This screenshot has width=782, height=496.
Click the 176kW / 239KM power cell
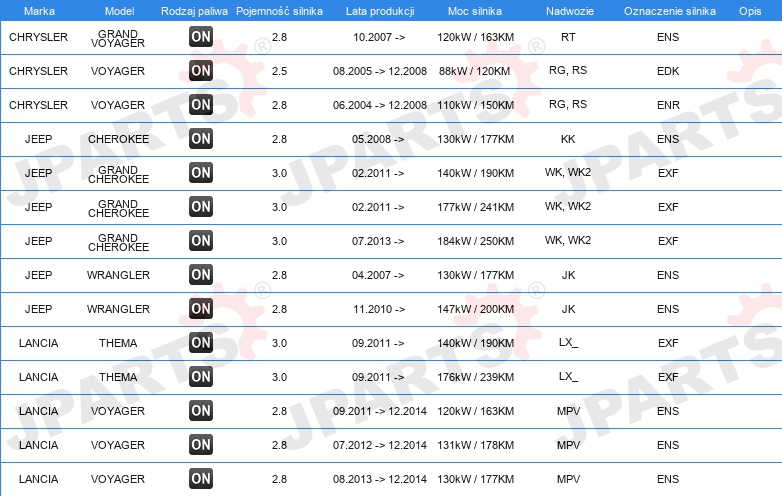click(x=475, y=377)
